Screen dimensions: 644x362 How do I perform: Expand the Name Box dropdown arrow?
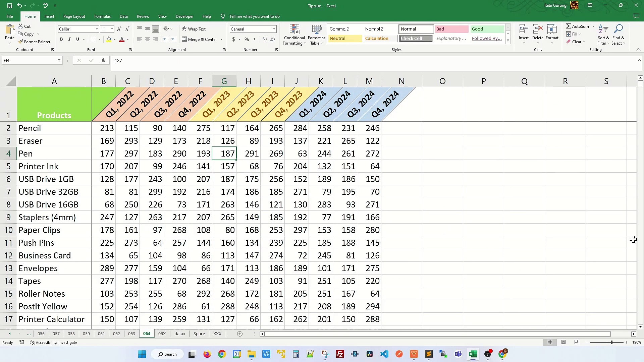coord(59,60)
